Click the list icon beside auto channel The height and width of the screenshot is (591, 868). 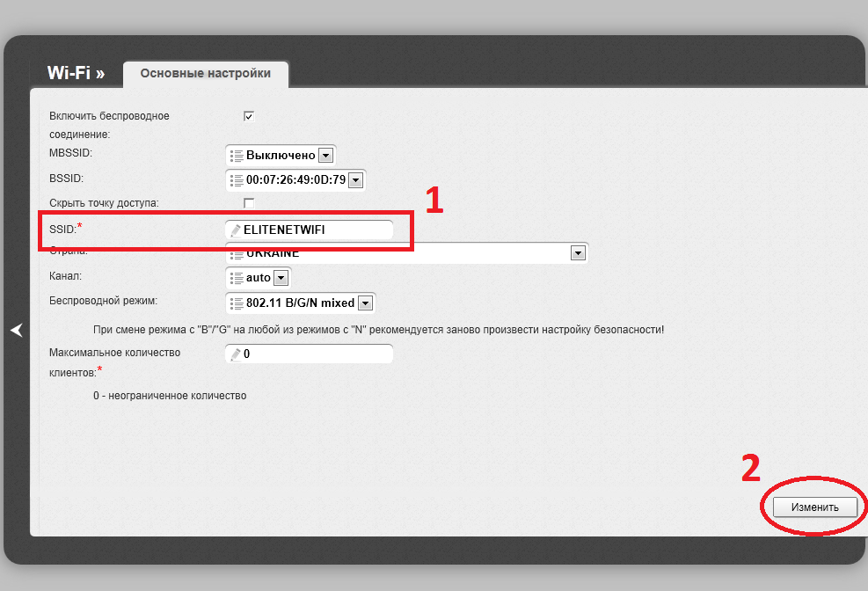pos(236,278)
